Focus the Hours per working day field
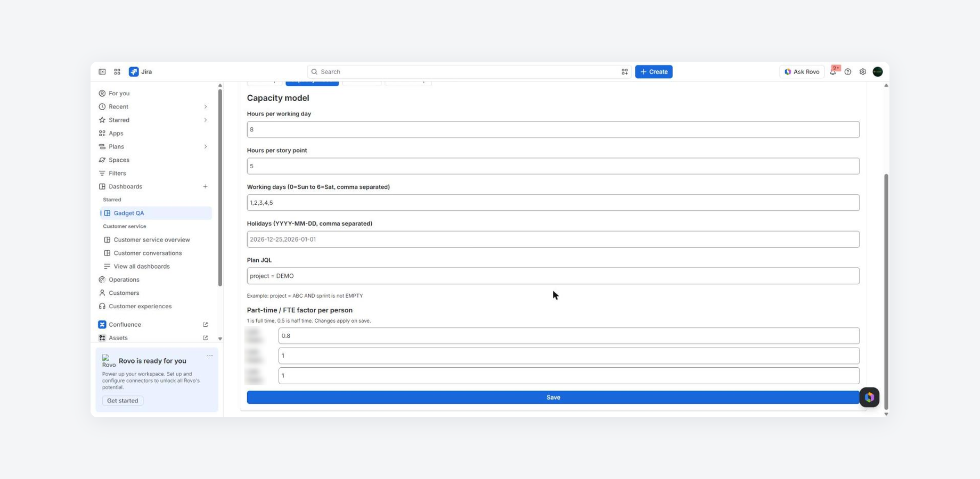The image size is (980, 479). click(553, 129)
